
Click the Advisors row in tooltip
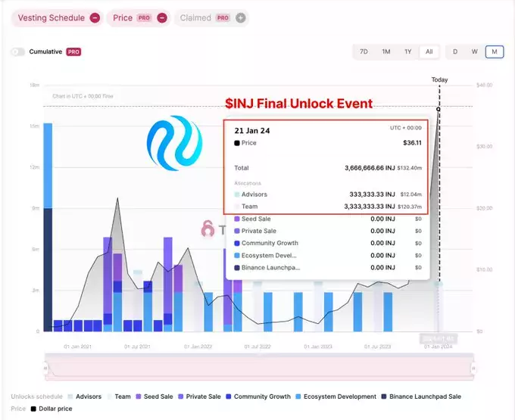coord(328,194)
